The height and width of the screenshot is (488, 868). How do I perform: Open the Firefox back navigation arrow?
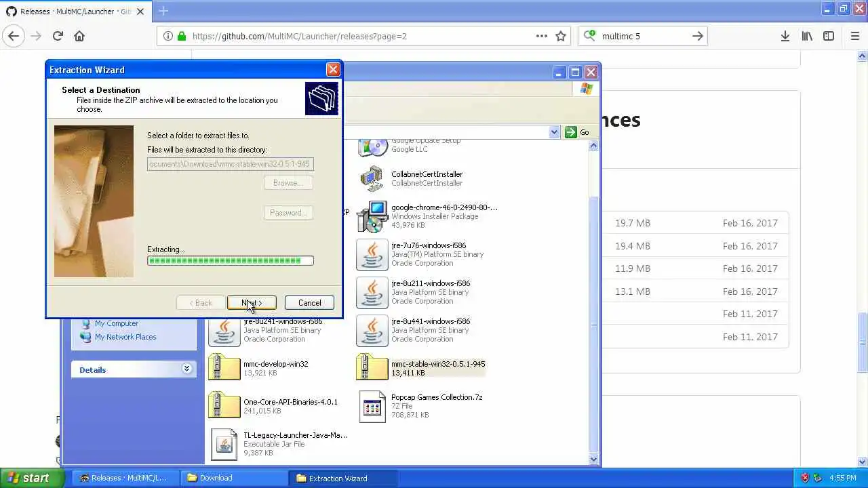coord(14,36)
